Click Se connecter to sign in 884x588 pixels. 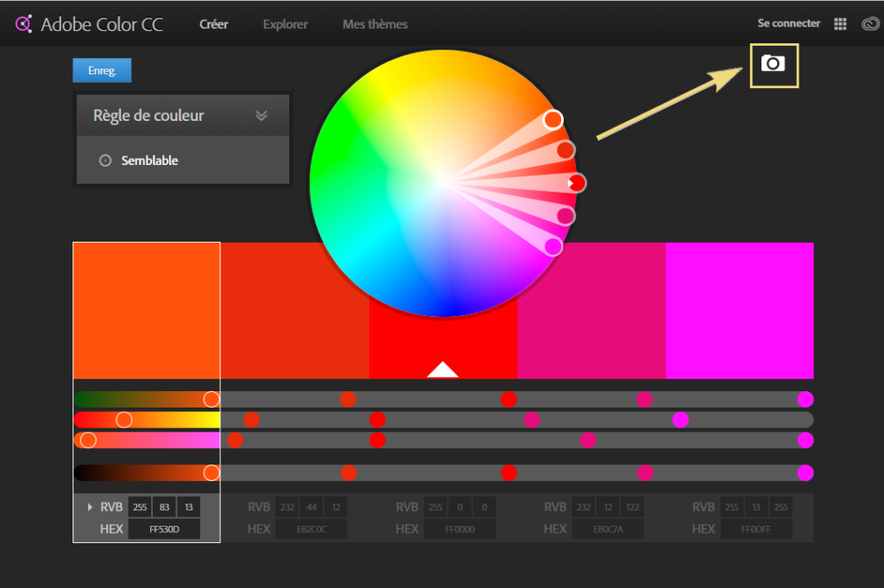(787, 23)
